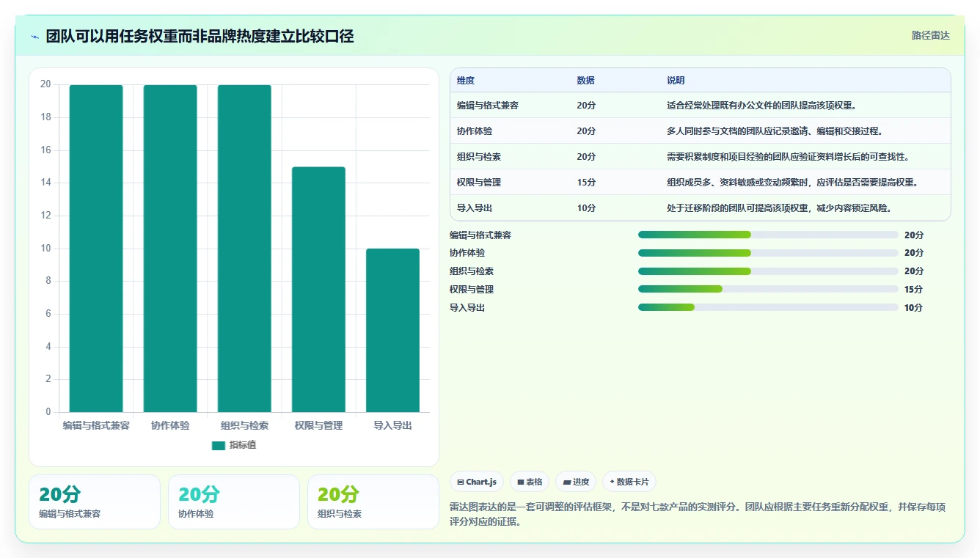980x558 pixels.
Task: Click the 15分 value beside the 权限与管理 progress bar
Action: (x=914, y=290)
